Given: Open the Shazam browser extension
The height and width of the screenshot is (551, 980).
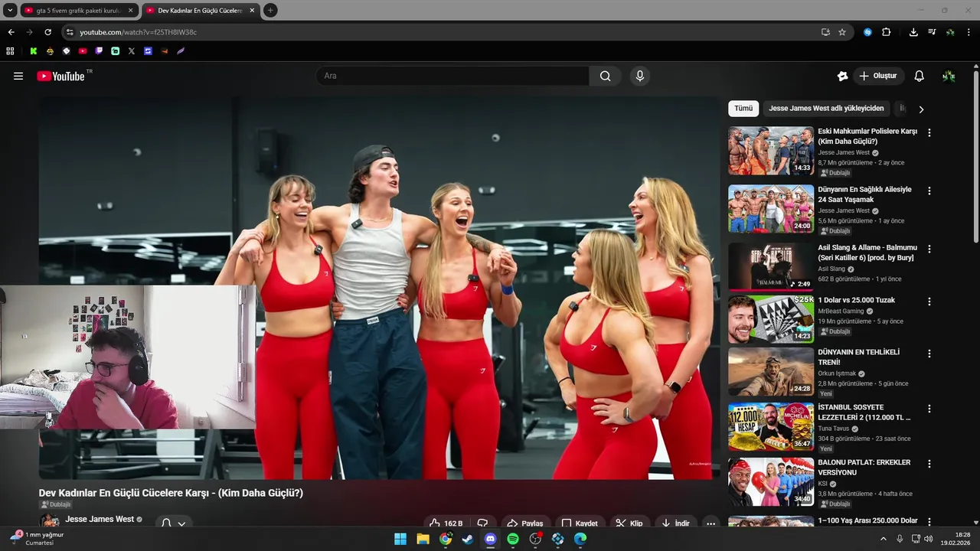Looking at the screenshot, I should (x=867, y=32).
